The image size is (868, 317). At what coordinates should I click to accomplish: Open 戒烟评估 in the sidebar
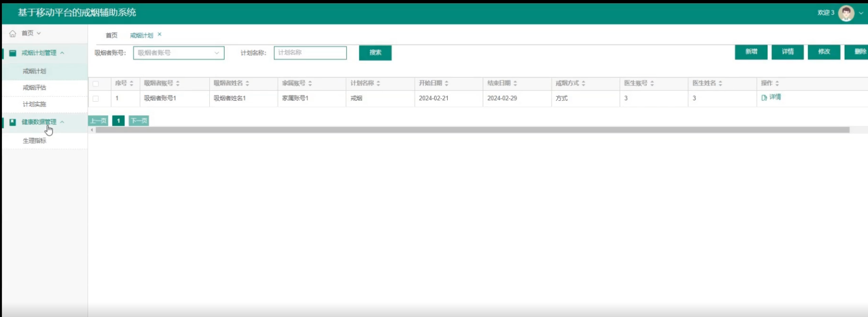point(35,88)
